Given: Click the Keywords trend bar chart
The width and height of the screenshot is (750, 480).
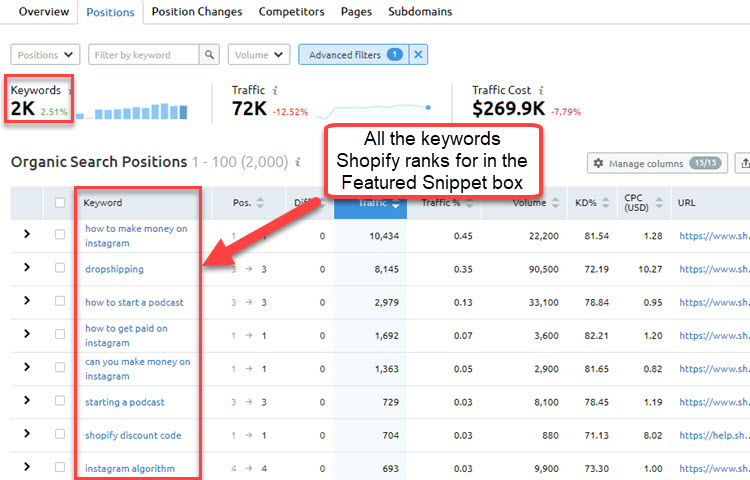Looking at the screenshot, I should (132, 110).
